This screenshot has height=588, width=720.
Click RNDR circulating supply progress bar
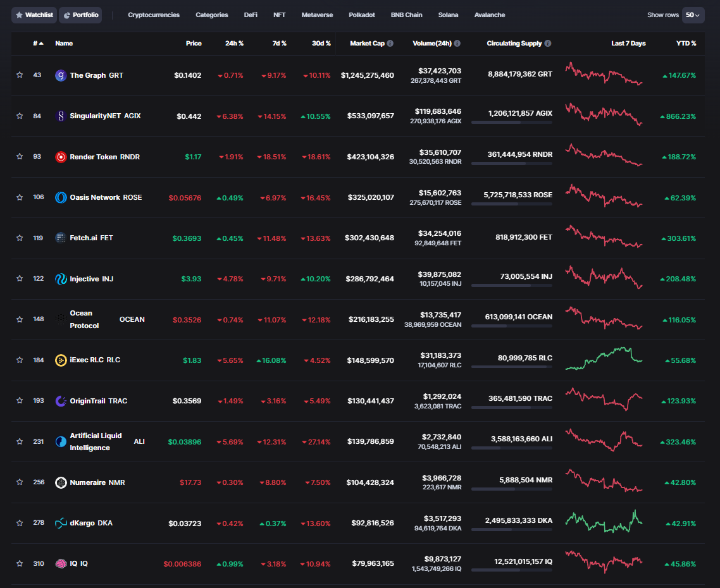point(512,163)
